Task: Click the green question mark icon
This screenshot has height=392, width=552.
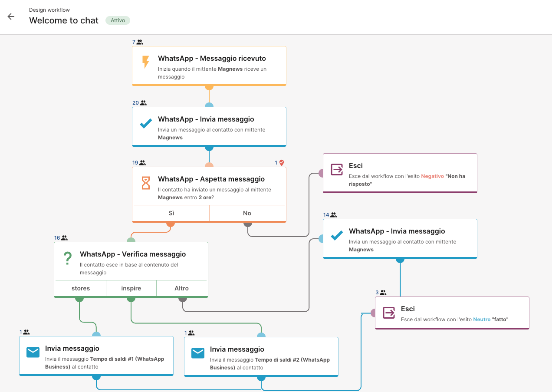Action: (x=68, y=258)
